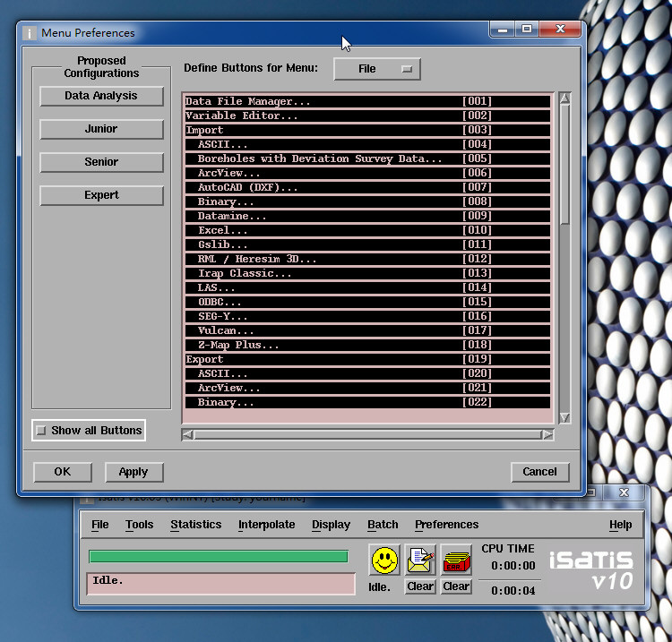Open Display menu in Isatis window

point(331,524)
